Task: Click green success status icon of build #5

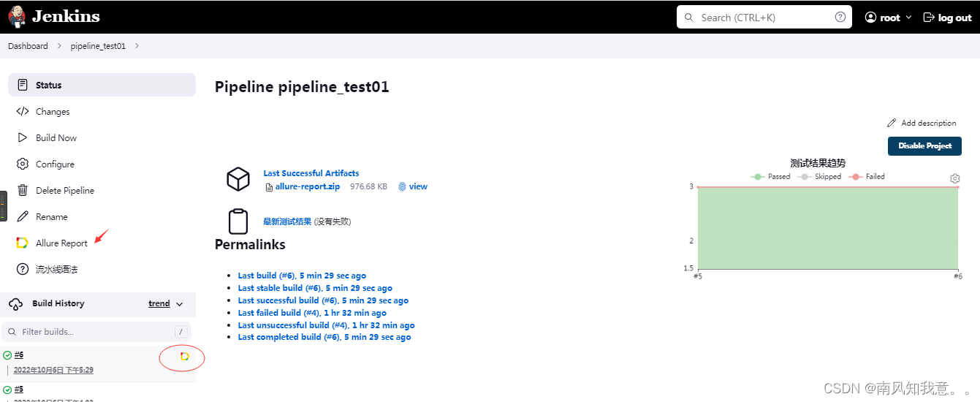Action: 7,389
